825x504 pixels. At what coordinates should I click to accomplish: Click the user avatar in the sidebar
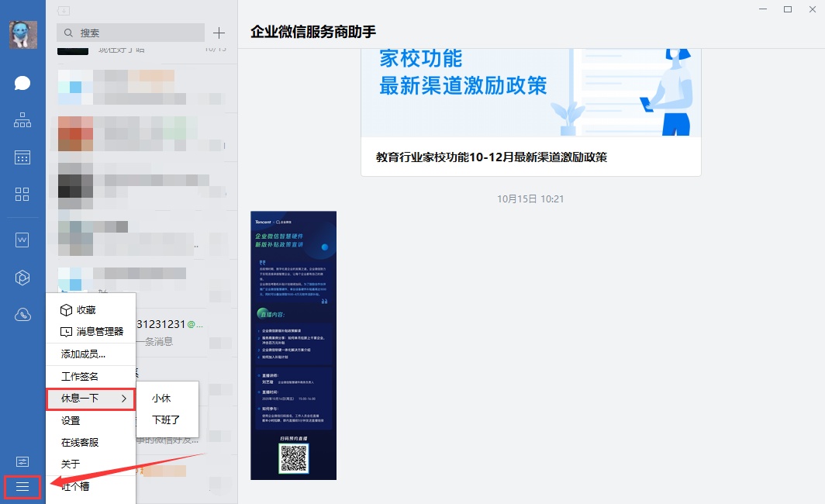click(x=22, y=35)
